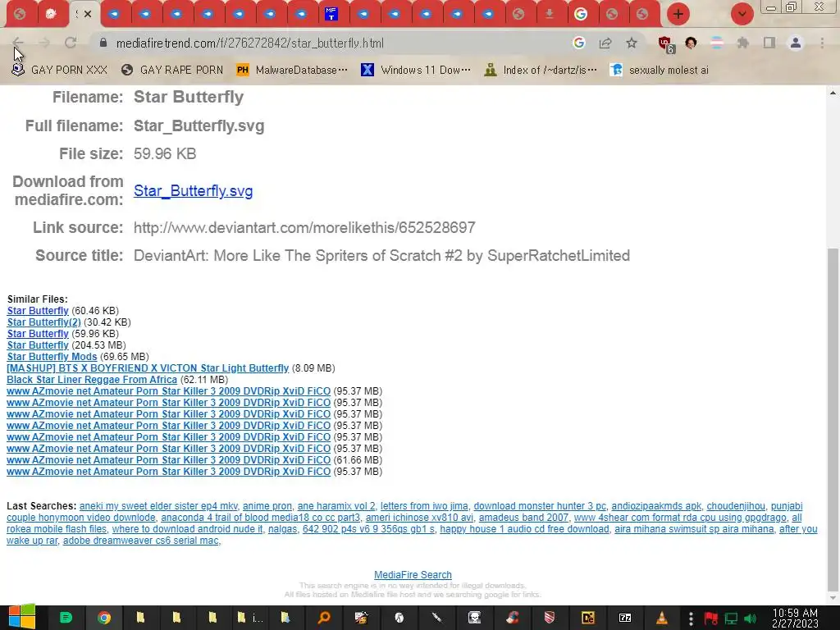The height and width of the screenshot is (630, 840).
Task: Open the MalwareDatabase bookmark
Action: pyautogui.click(x=292, y=70)
